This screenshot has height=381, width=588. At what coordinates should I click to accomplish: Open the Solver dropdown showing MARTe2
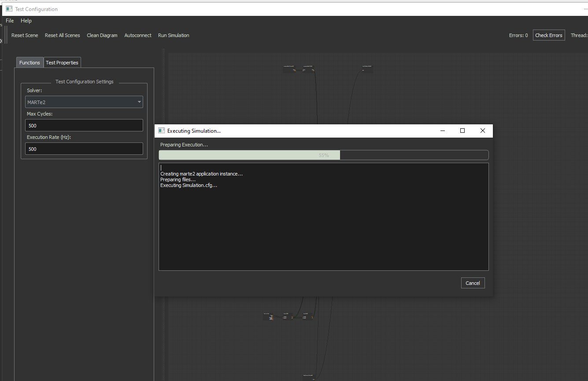point(84,102)
